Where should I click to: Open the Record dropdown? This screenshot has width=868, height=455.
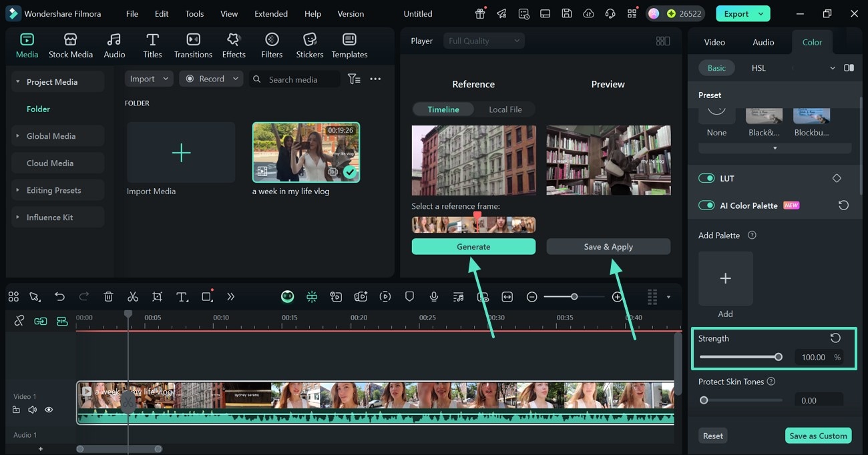[x=212, y=79]
